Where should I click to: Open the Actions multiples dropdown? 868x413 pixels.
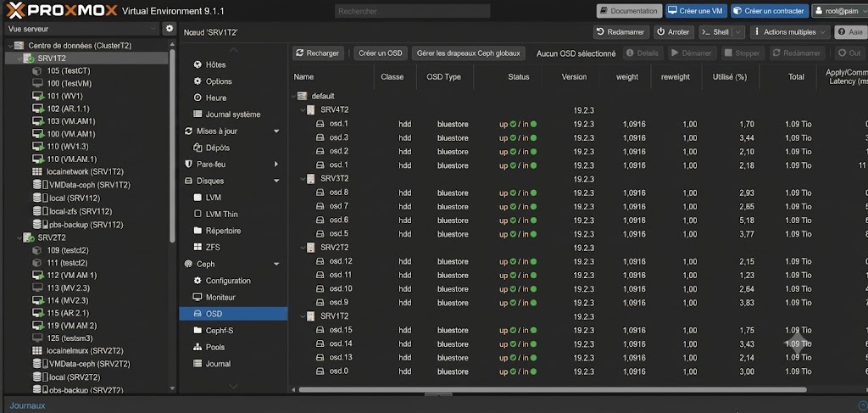790,32
